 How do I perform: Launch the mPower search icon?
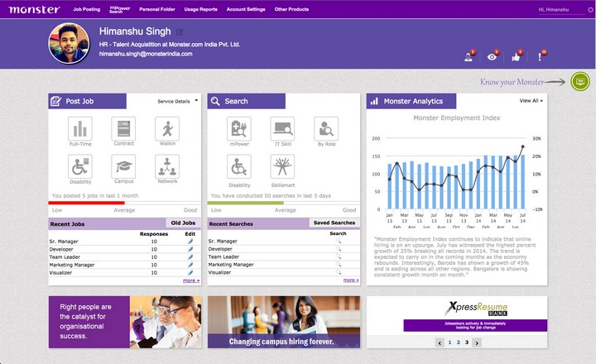[x=239, y=129]
